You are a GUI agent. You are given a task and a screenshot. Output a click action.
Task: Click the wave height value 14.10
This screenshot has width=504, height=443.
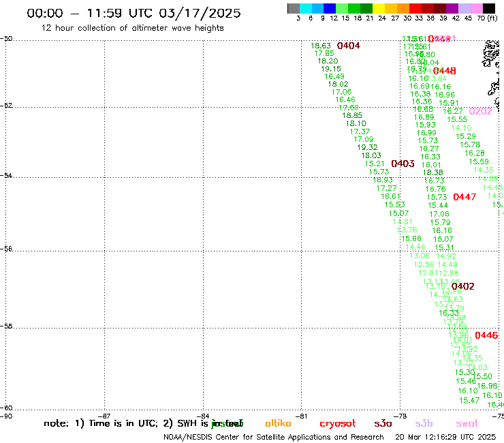461,127
